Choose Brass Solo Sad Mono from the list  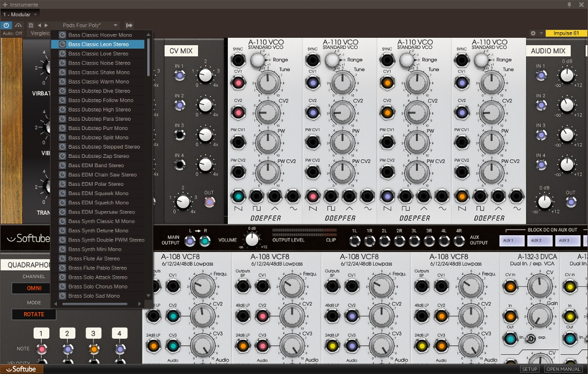(x=98, y=295)
